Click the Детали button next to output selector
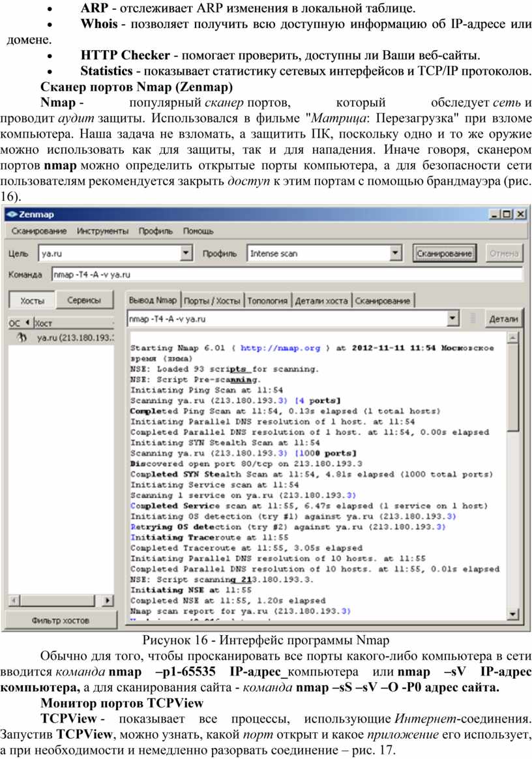 (503, 319)
